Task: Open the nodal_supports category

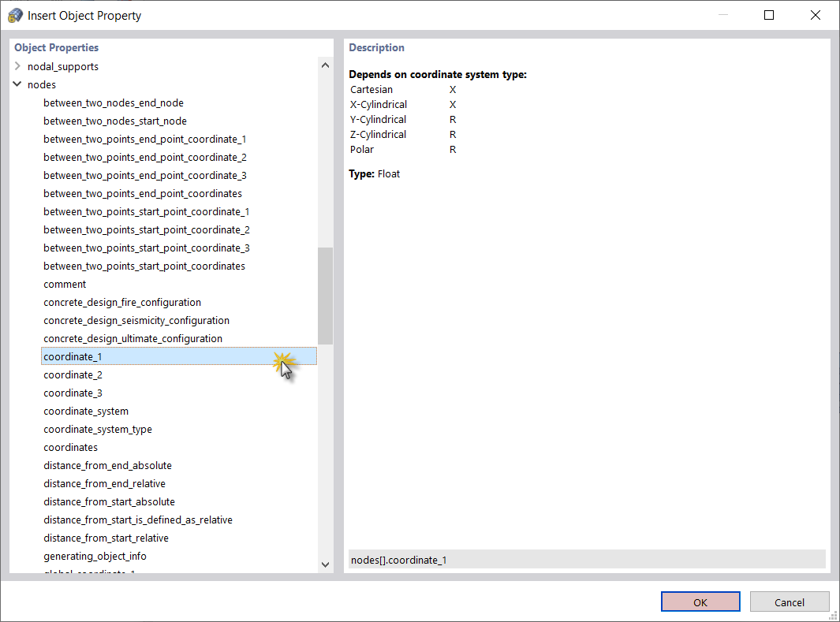Action: tap(62, 66)
